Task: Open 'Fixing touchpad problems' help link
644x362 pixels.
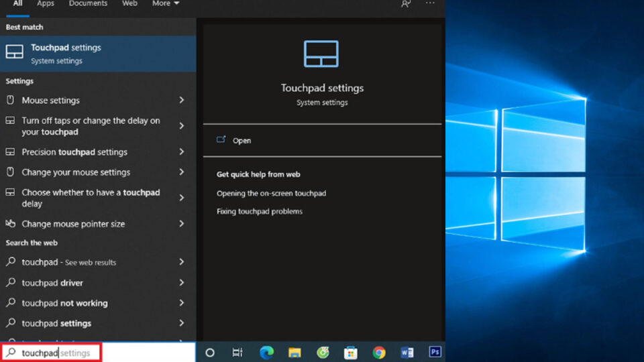Action: (x=260, y=211)
